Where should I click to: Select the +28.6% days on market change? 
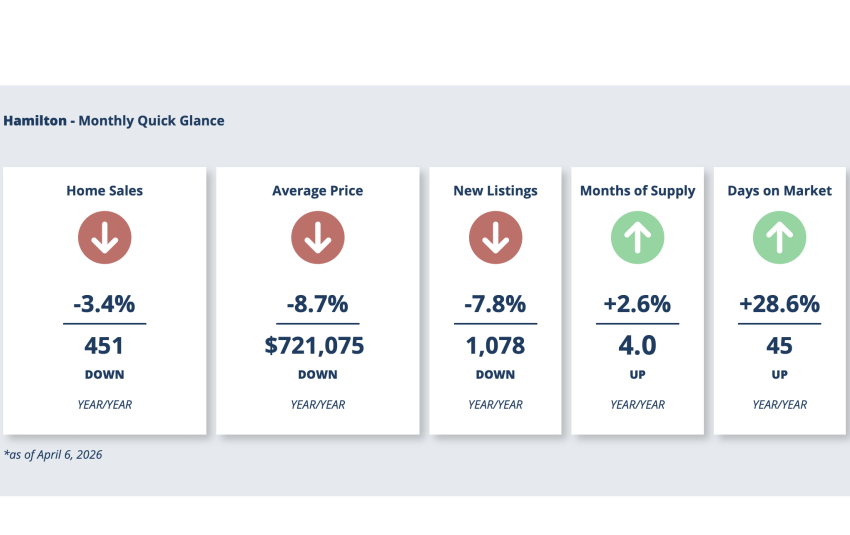point(779,304)
